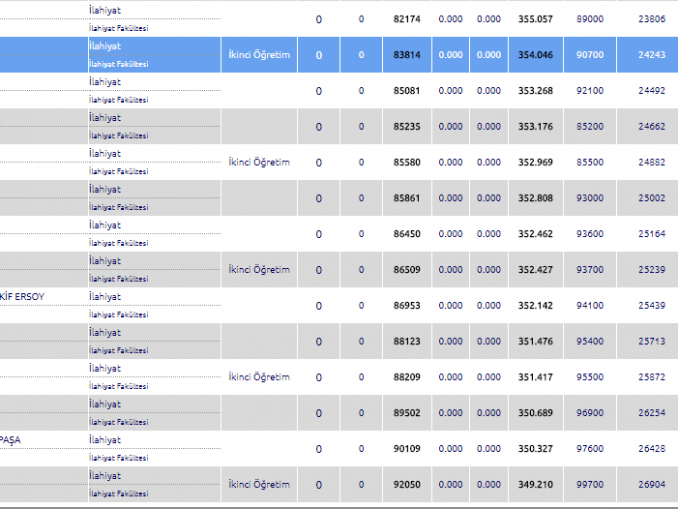Open İlahiyat Fakültesi link in the 92050 row
The height and width of the screenshot is (509, 678).
[118, 493]
